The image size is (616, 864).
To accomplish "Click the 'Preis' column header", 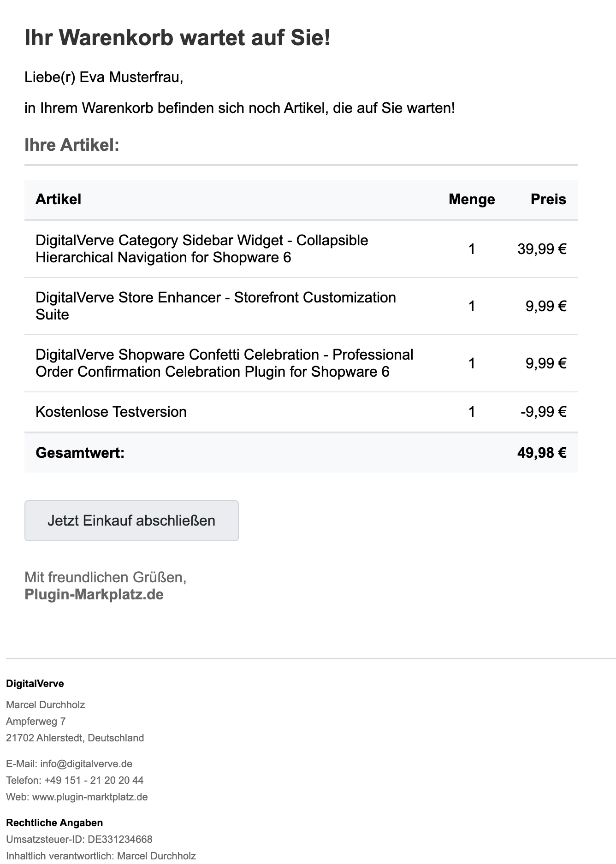I will (x=548, y=199).
